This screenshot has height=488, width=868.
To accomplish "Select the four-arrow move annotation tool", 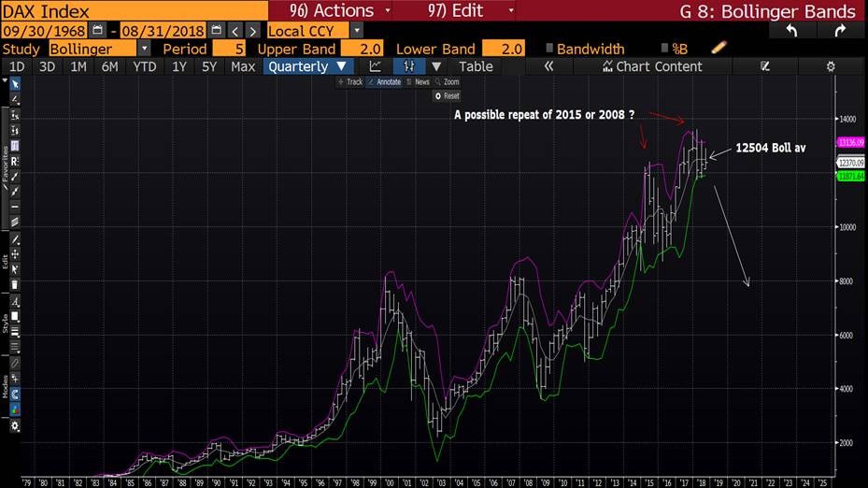I will click(15, 254).
